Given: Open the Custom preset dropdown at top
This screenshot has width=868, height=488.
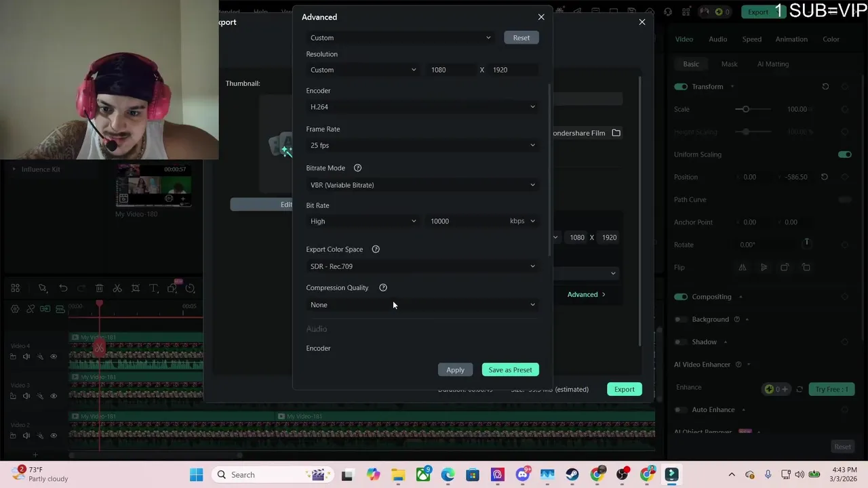Looking at the screenshot, I should pos(400,38).
